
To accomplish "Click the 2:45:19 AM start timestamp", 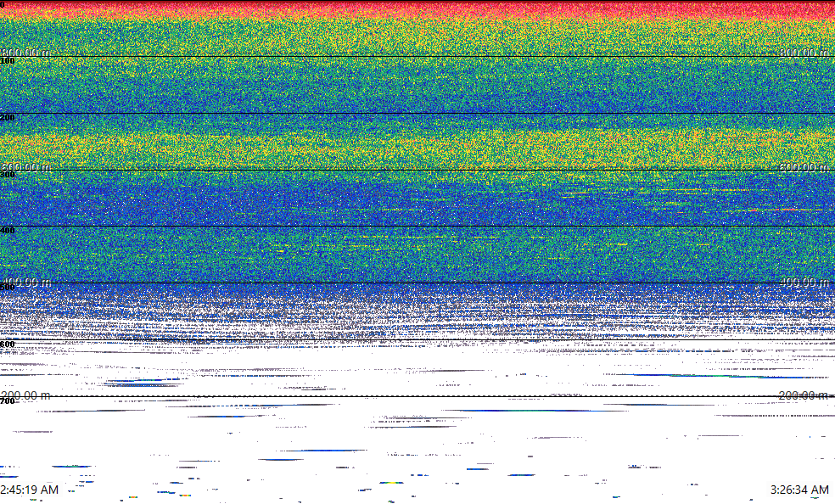I will 30,490.
